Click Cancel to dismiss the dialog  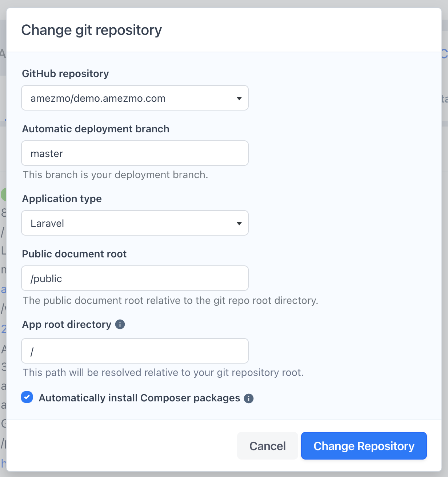coord(267,446)
